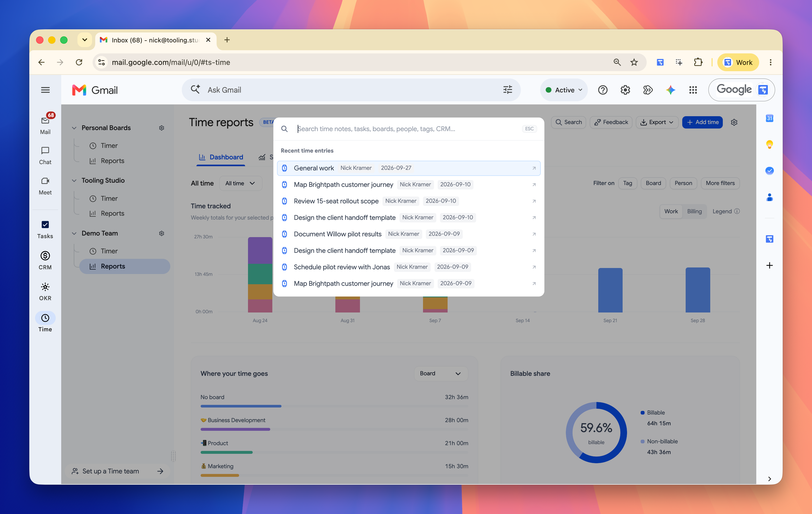Click the Gemini sparkle icon
Image resolution: width=812 pixels, height=514 pixels.
(x=670, y=90)
